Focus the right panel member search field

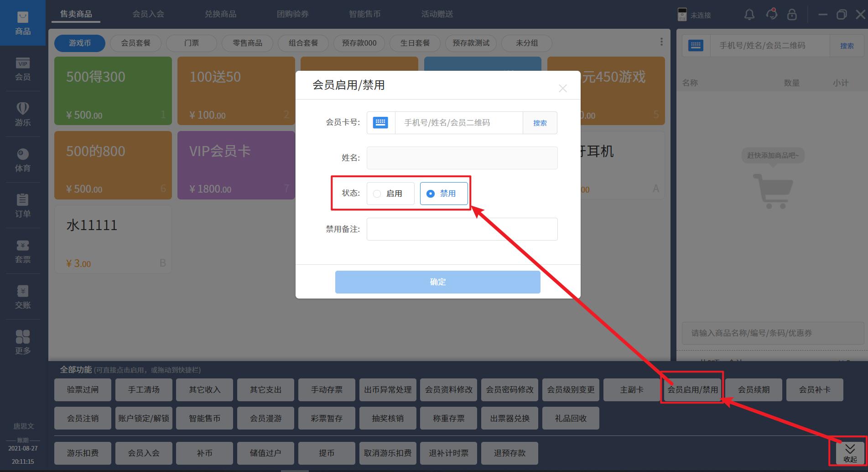[770, 46]
